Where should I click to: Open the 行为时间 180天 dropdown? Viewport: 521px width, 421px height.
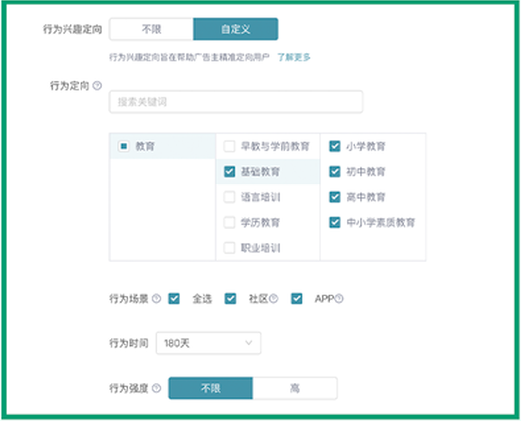[209, 343]
